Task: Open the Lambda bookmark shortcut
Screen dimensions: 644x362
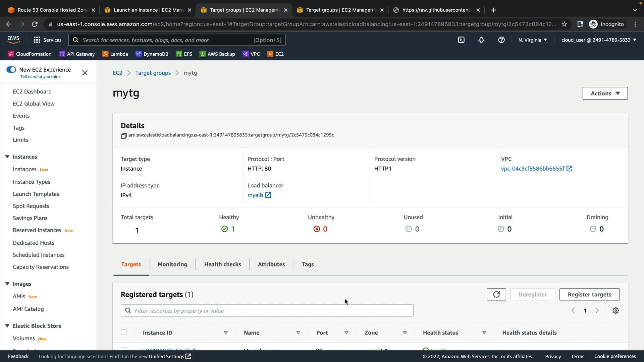Action: click(115, 54)
